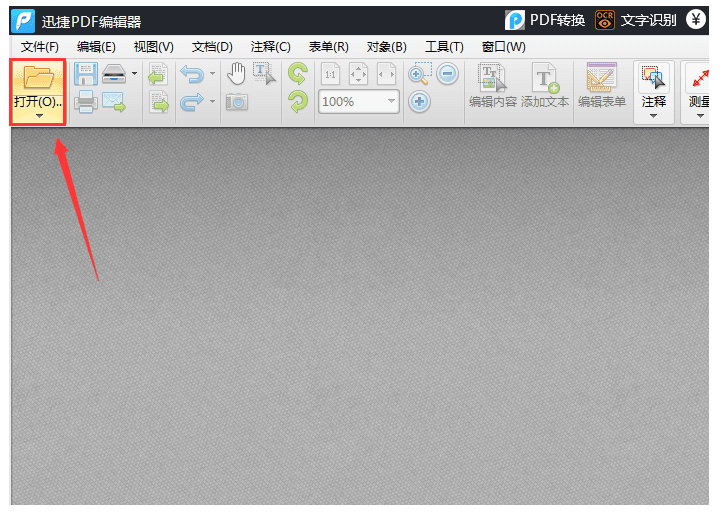The image size is (725, 518).
Task: Rotate counterclockwise with upper green arrow
Action: coord(298,74)
